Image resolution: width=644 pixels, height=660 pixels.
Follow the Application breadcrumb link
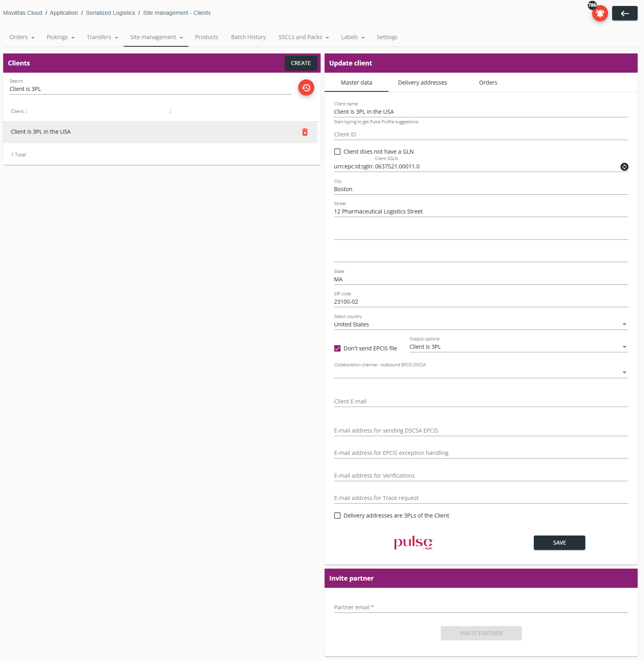coord(64,13)
